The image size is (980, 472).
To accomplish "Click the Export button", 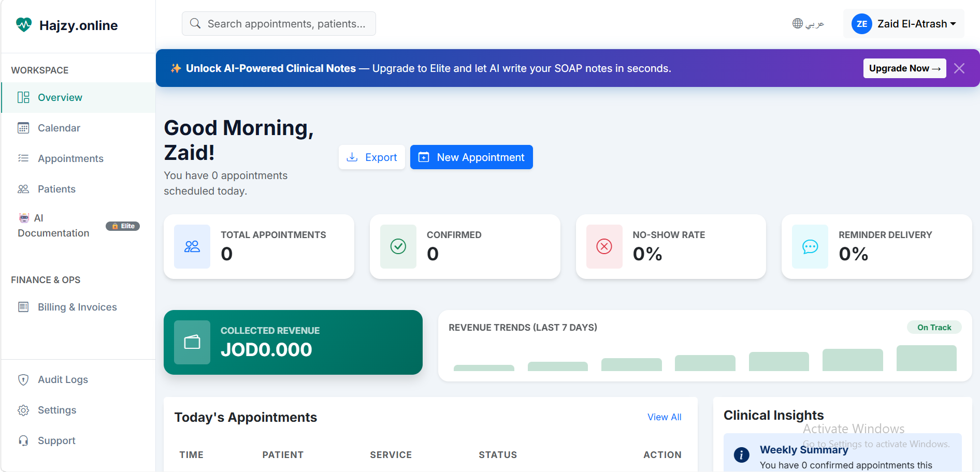I will 372,157.
